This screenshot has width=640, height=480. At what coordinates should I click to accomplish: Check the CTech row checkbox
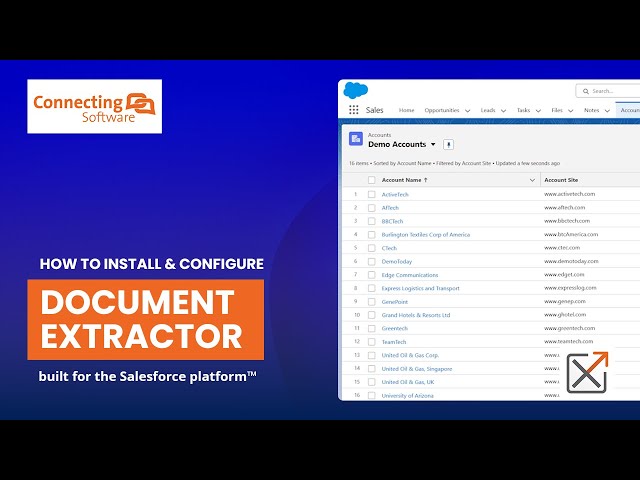(371, 248)
